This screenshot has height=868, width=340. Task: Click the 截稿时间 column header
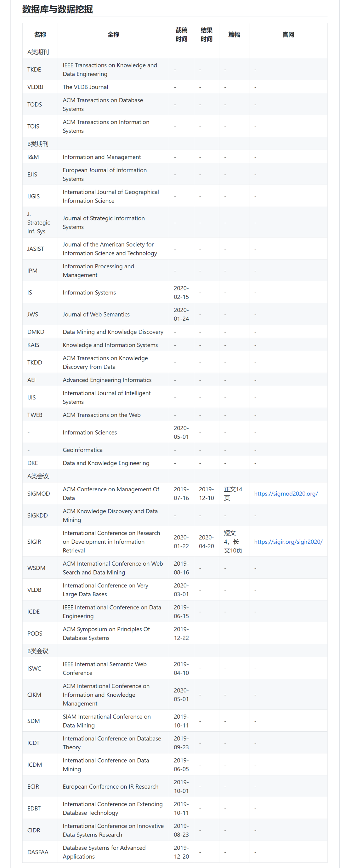click(x=181, y=34)
